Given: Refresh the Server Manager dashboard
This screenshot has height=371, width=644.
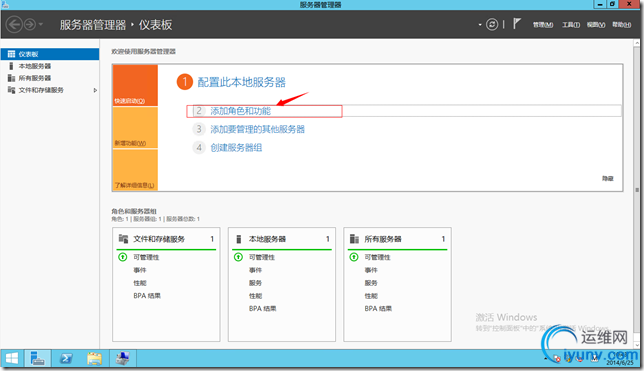Looking at the screenshot, I should click(x=492, y=24).
